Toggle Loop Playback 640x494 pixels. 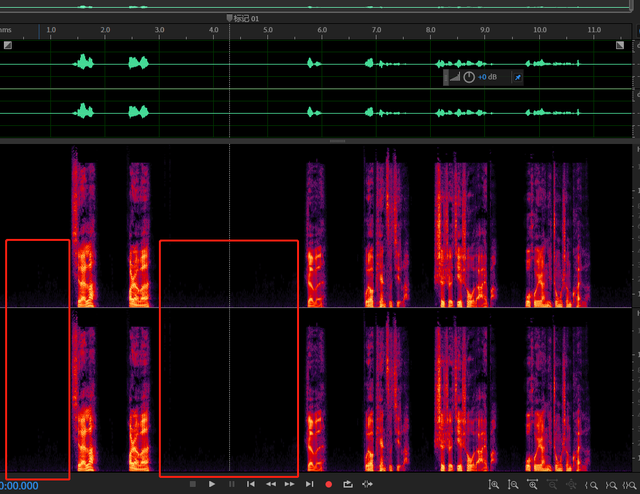[x=348, y=484]
